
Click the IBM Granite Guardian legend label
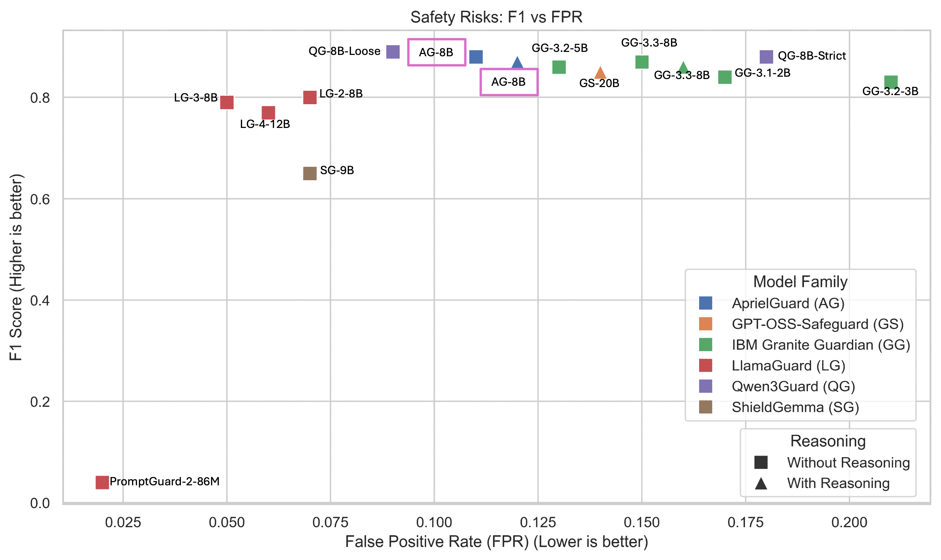pos(821,345)
